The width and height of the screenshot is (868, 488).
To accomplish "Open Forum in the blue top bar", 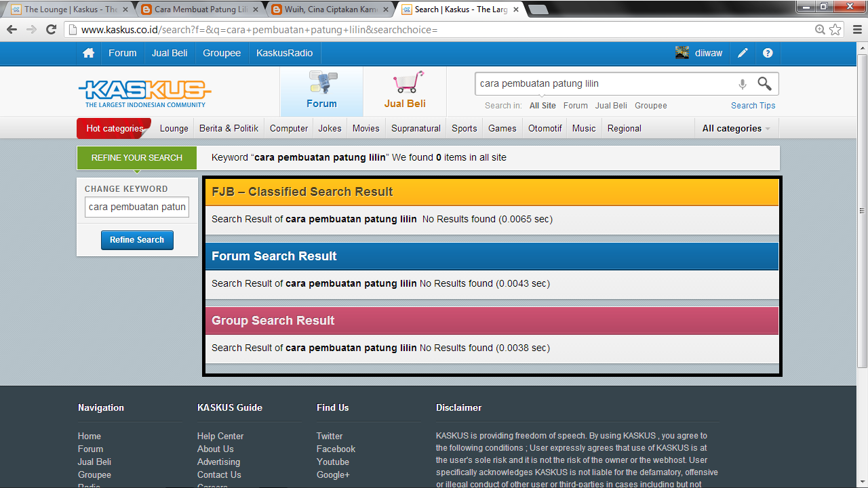I will pos(123,53).
